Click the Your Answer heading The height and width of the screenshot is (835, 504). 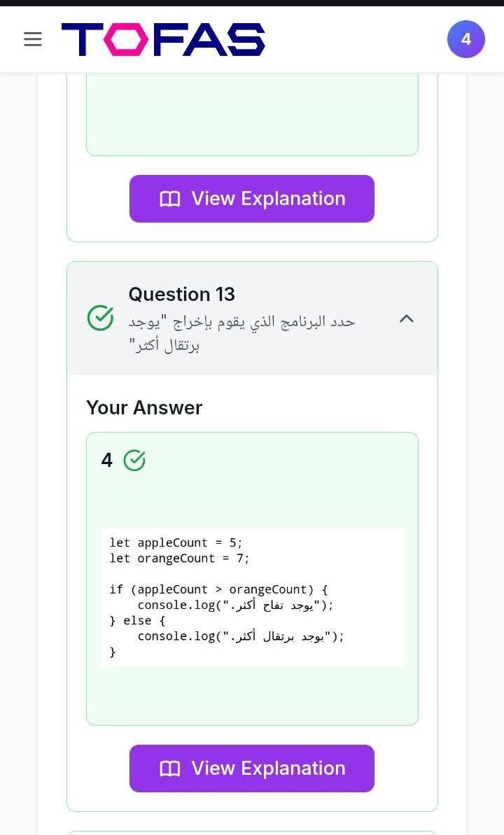coord(144,407)
